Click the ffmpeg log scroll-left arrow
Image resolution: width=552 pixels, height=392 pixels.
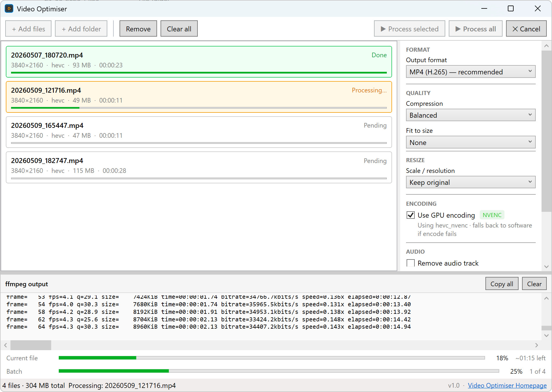coord(6,345)
